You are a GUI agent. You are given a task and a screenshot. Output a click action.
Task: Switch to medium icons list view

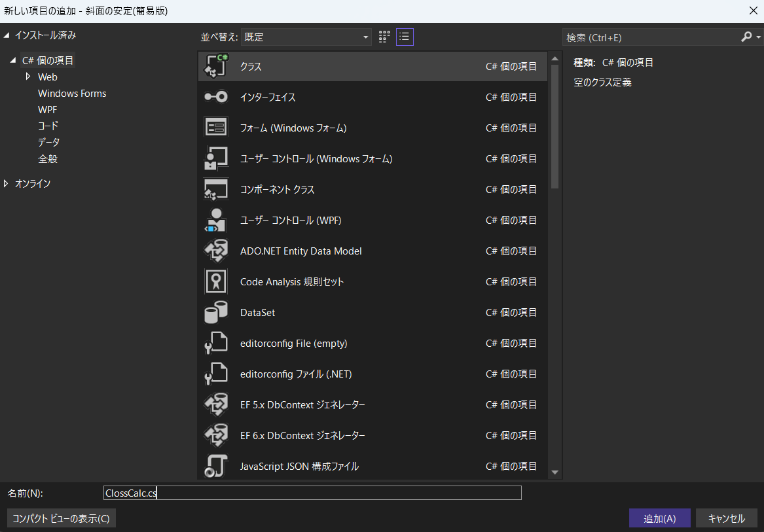pyautogui.click(x=405, y=37)
